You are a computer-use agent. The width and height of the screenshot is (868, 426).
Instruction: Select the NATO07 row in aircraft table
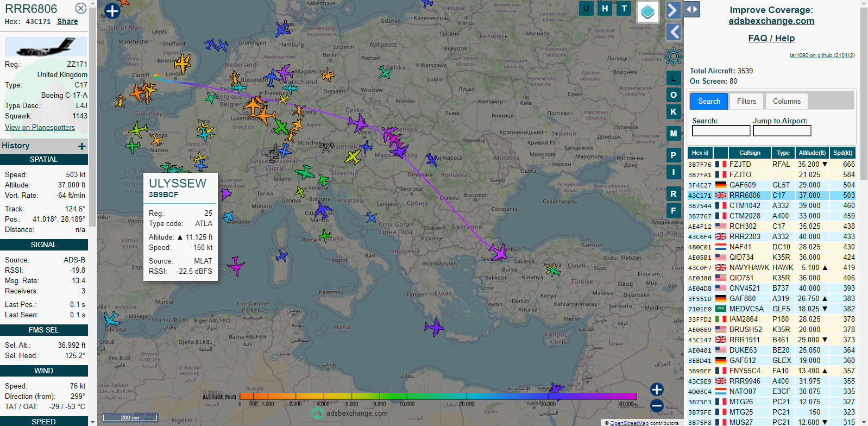coord(771,391)
